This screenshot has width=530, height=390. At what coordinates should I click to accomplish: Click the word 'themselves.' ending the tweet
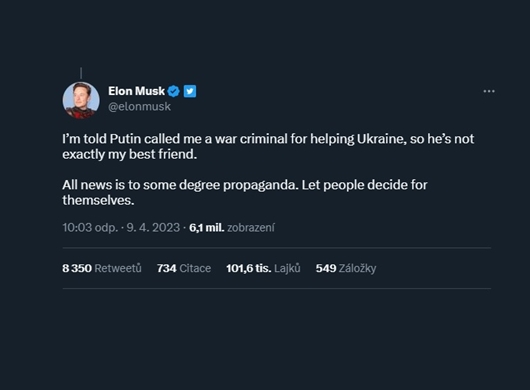pos(98,200)
